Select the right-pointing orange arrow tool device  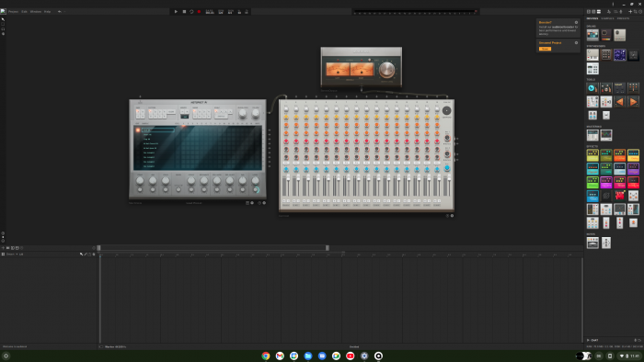click(633, 101)
